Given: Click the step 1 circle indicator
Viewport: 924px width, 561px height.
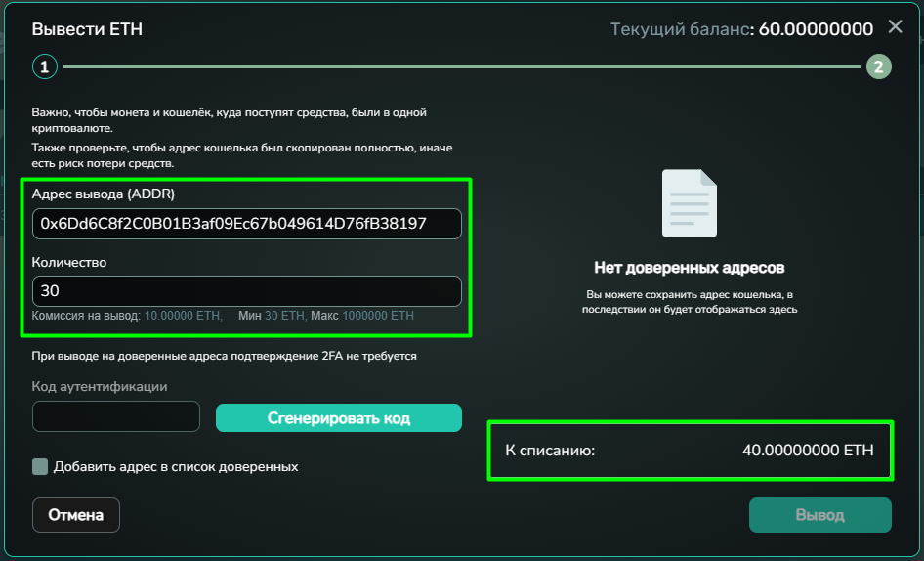Looking at the screenshot, I should [44, 66].
